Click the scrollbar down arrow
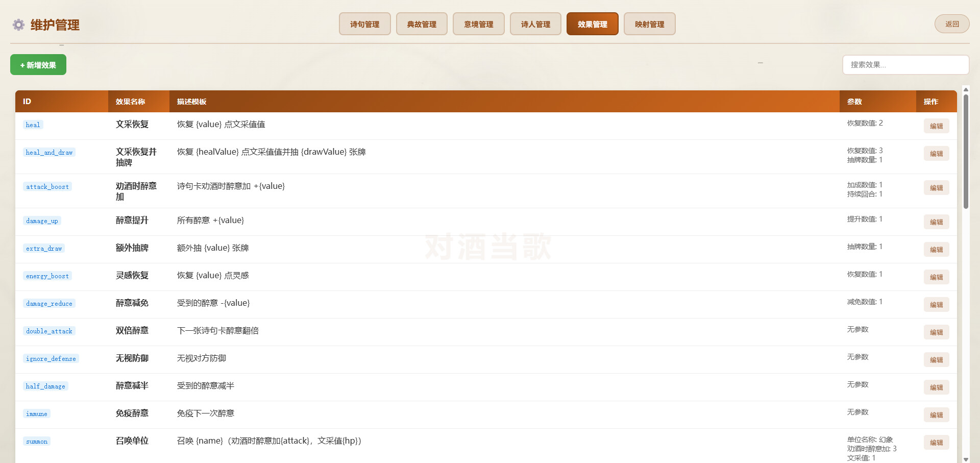 pyautogui.click(x=966, y=459)
